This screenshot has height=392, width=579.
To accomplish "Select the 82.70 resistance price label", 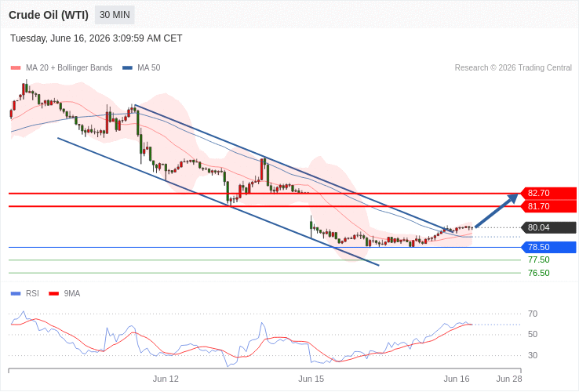I will pyautogui.click(x=548, y=193).
